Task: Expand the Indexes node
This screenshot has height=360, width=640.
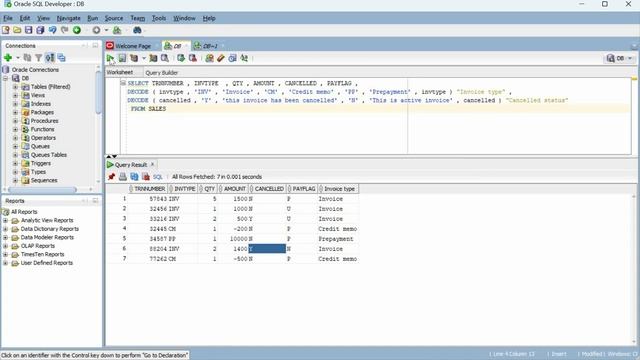Action: 15,104
